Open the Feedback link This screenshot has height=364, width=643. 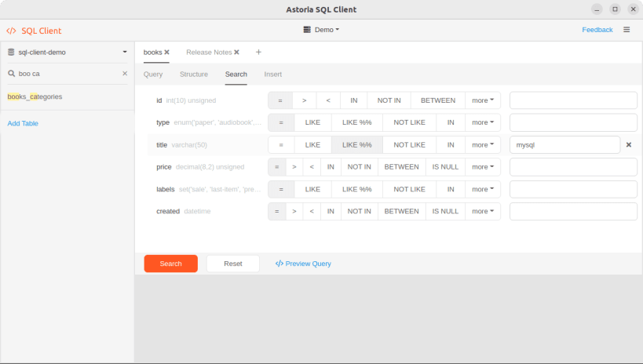click(x=597, y=30)
